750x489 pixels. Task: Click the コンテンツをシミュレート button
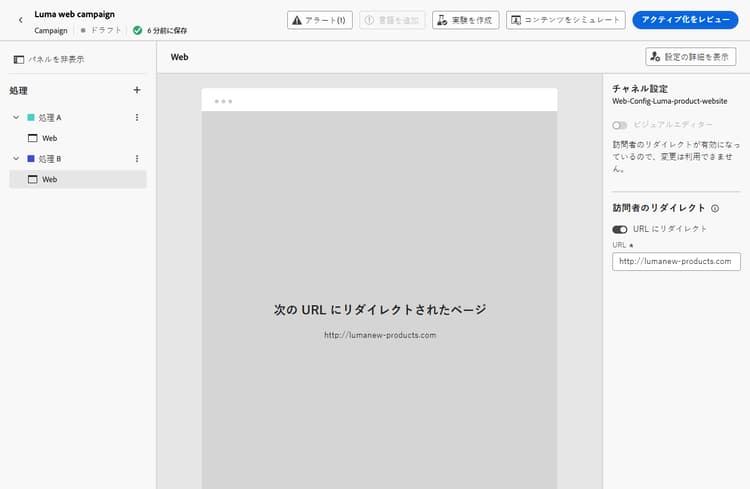565,20
